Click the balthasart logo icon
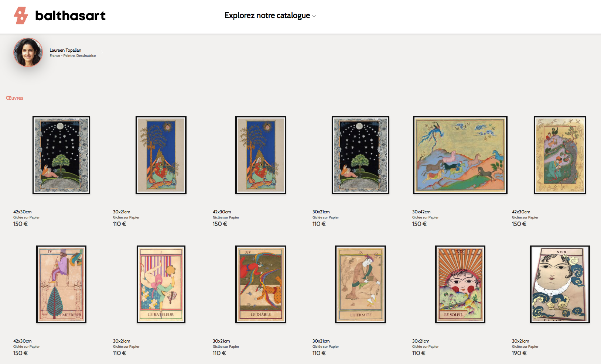Screen dimensions: 601x364 (21, 16)
